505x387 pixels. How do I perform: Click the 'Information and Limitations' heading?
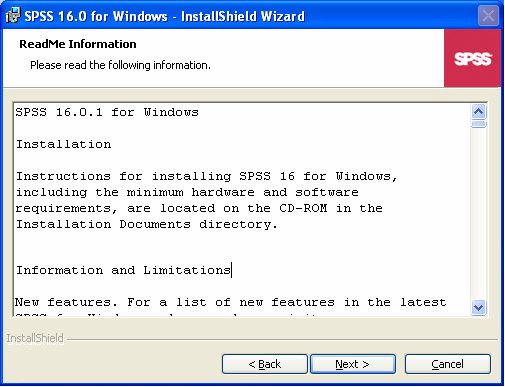coord(123,270)
